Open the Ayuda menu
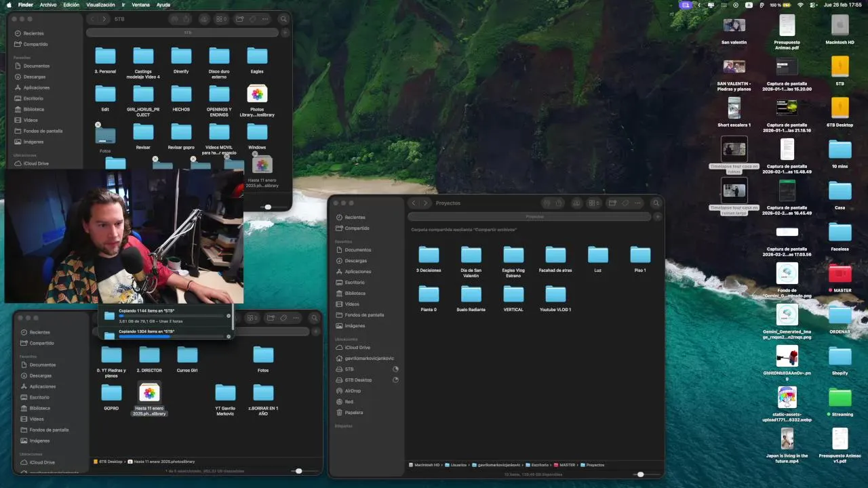Screen dimensions: 868x488 (163, 5)
